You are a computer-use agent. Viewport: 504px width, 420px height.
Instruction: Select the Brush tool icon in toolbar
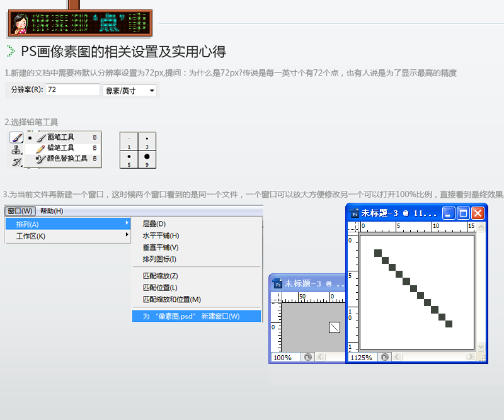point(16,137)
